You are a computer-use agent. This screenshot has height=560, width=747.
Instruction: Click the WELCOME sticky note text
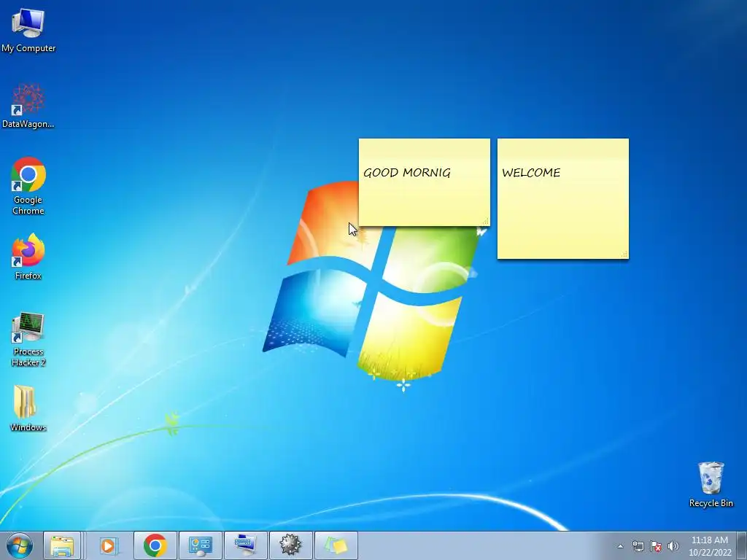pos(531,172)
